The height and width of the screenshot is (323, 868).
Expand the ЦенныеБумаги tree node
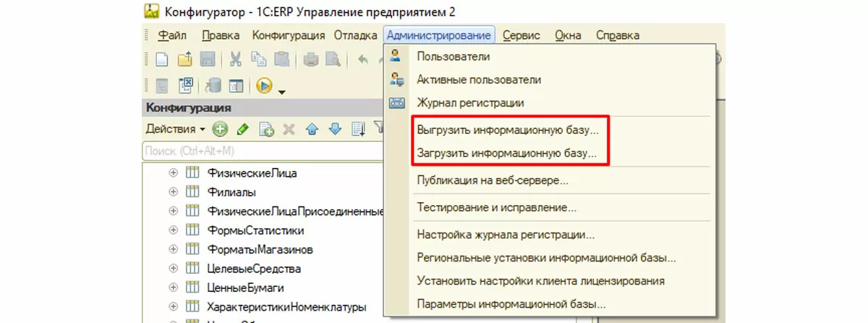point(173,288)
